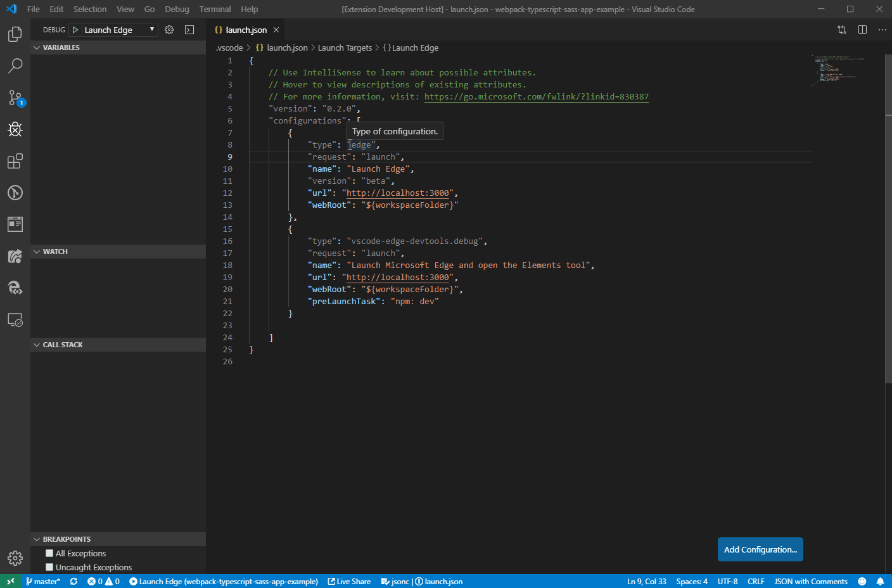The width and height of the screenshot is (892, 588).
Task: Follow the fwlink link in the comment
Action: pyautogui.click(x=536, y=96)
